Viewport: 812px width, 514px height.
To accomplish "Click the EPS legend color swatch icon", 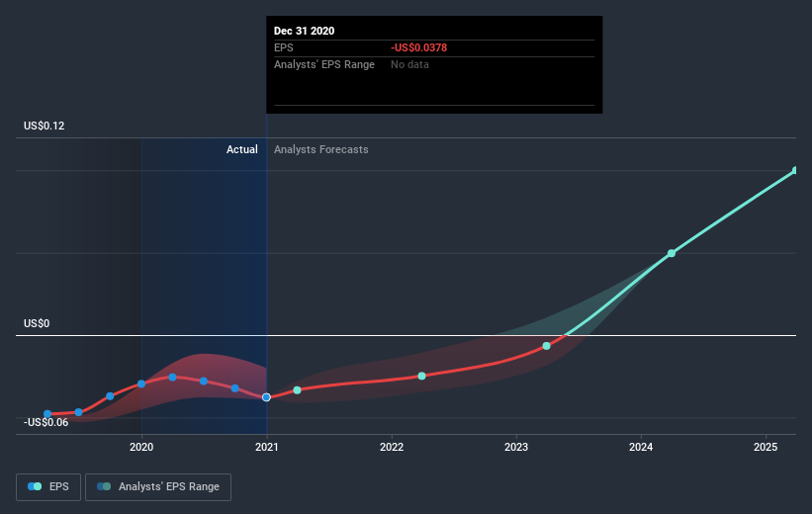I will tap(35, 486).
